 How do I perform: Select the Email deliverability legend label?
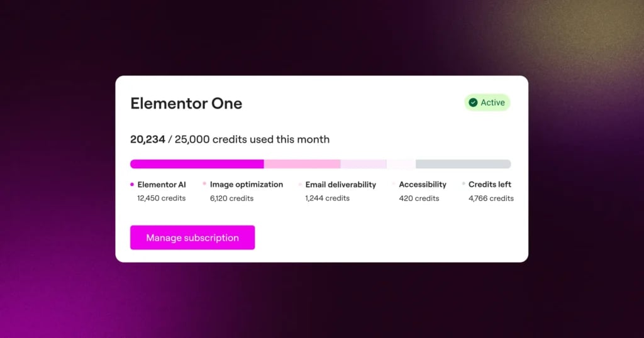pyautogui.click(x=341, y=185)
